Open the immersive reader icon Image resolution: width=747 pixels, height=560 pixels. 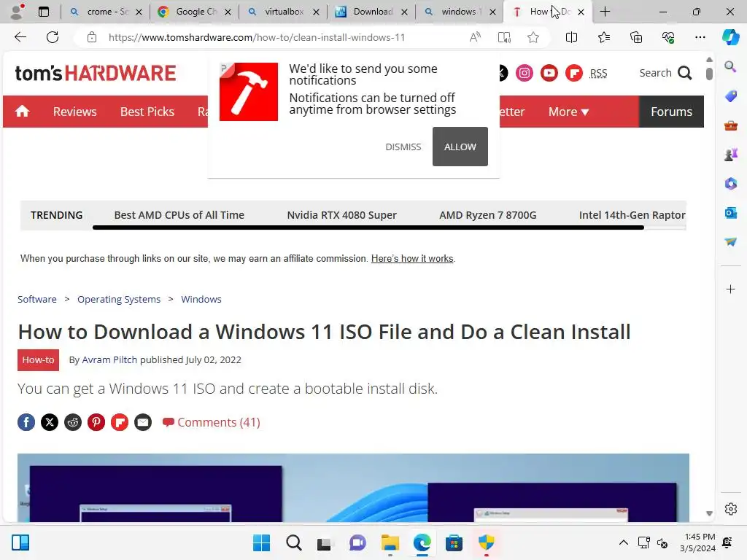coord(504,37)
